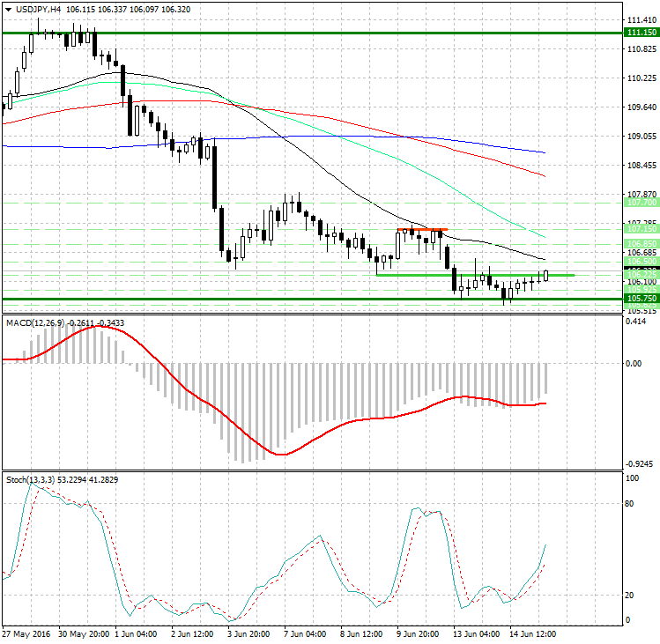Click the 100 level on Stochastic scale

632,477
